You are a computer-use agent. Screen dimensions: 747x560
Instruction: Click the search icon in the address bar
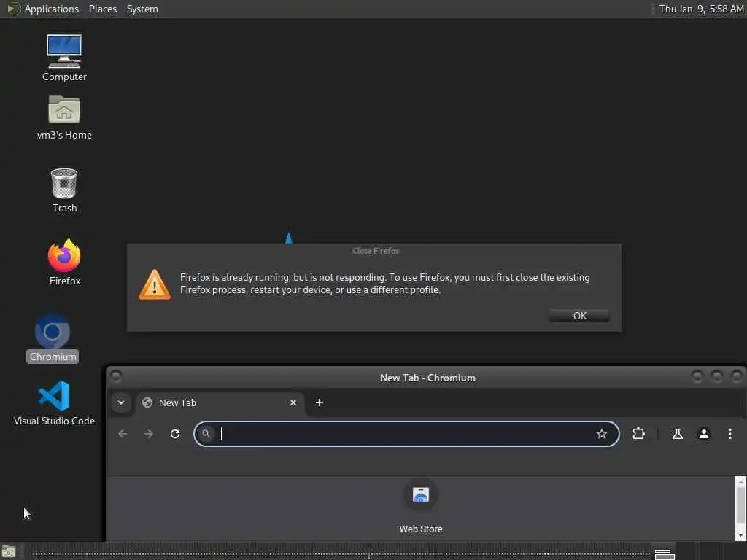click(206, 434)
